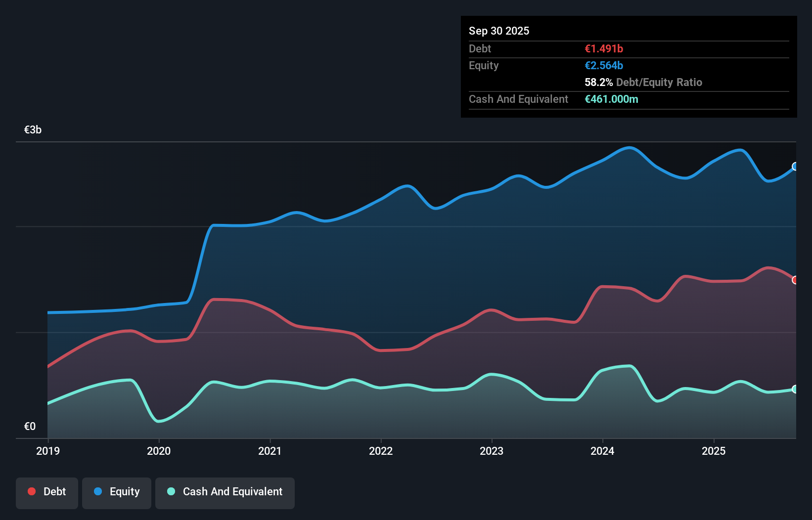Viewport: 812px width, 520px height.
Task: Click the €2.564b blue Equity value
Action: pyautogui.click(x=604, y=65)
